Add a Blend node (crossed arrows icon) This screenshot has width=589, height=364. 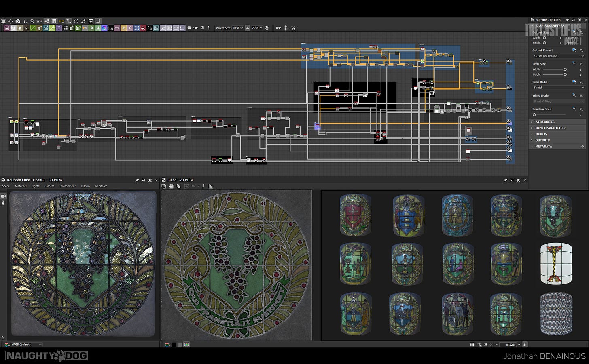[x=26, y=28]
